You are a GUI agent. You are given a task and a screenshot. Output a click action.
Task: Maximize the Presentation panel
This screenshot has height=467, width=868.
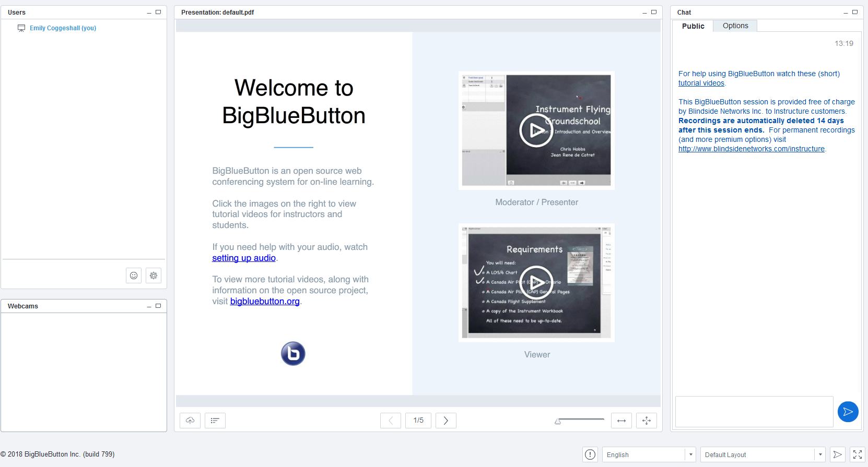[653, 12]
